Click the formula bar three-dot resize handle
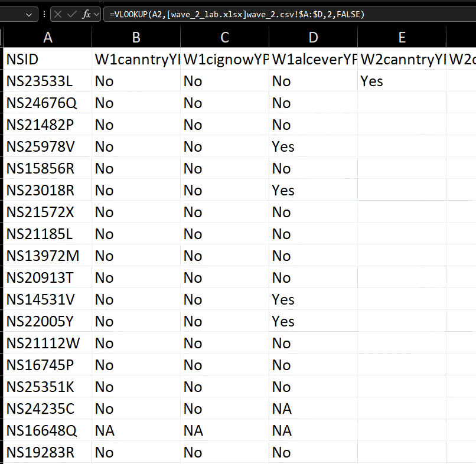 pyautogui.click(x=45, y=14)
